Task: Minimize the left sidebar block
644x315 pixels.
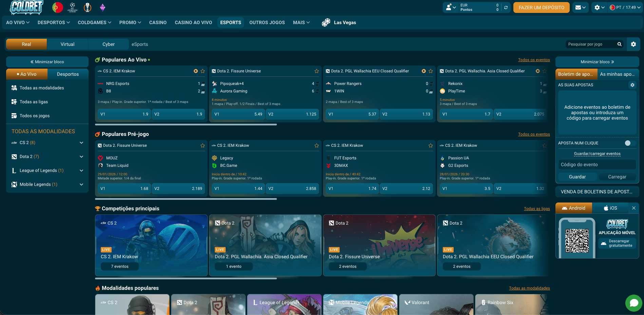Action: click(x=47, y=62)
